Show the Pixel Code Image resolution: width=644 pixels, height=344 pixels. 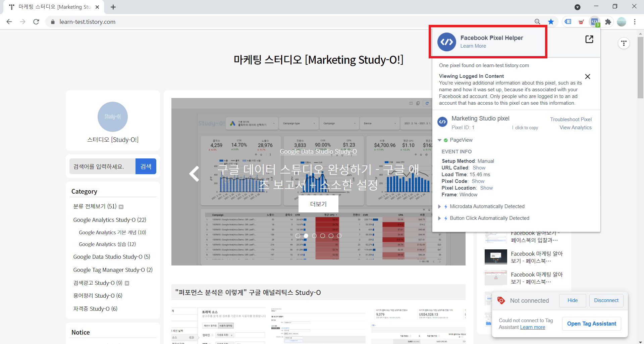[478, 181]
